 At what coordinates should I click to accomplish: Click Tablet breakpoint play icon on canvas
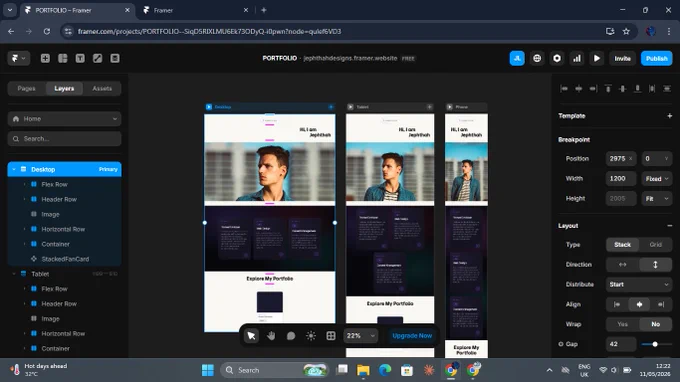pos(350,107)
